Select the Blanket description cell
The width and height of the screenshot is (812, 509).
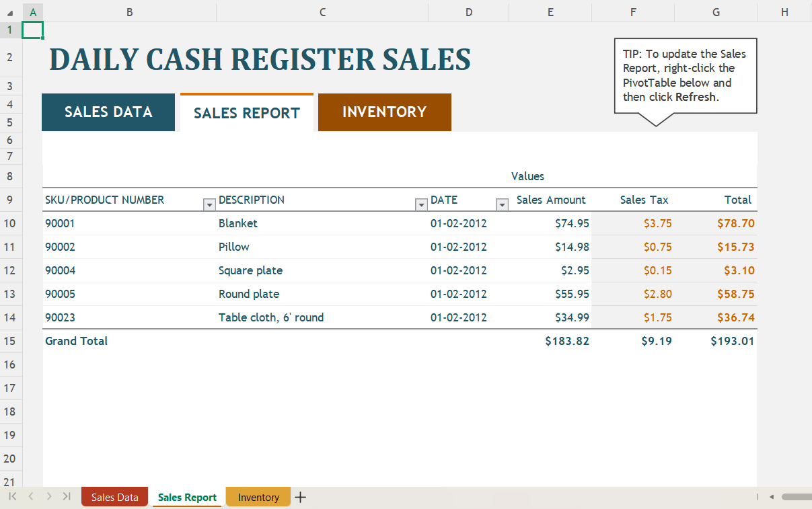322,223
